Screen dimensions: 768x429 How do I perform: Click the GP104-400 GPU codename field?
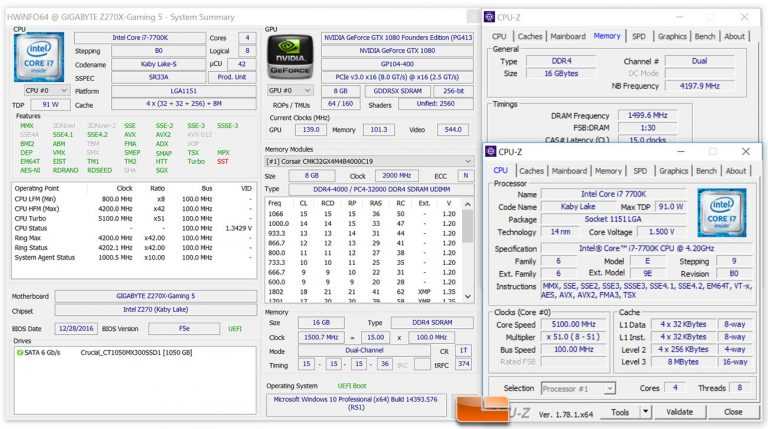[x=397, y=64]
